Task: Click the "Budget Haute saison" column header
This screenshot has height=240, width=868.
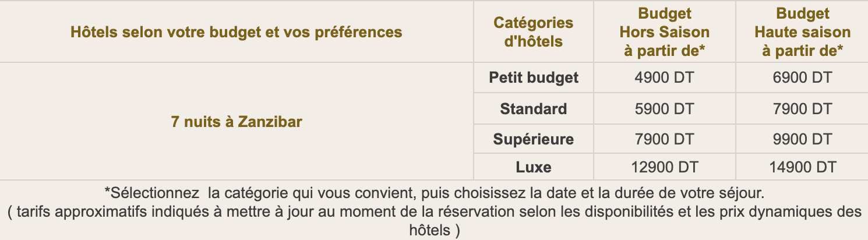Action: (x=802, y=31)
